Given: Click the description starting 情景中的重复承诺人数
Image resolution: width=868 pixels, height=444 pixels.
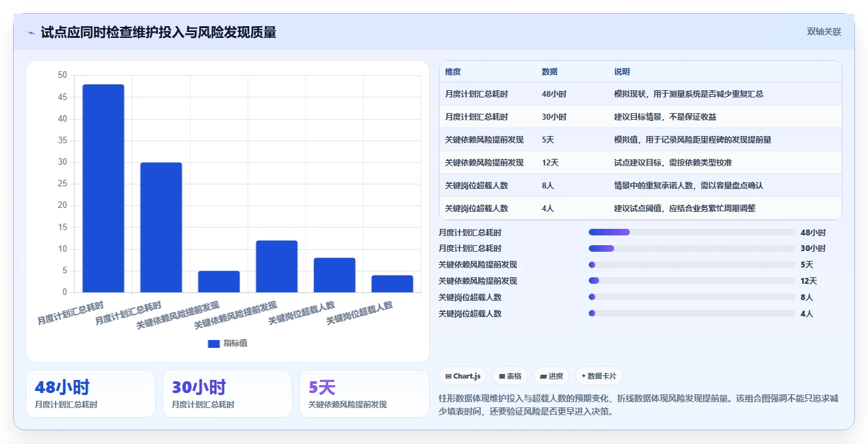Looking at the screenshot, I should pos(689,185).
